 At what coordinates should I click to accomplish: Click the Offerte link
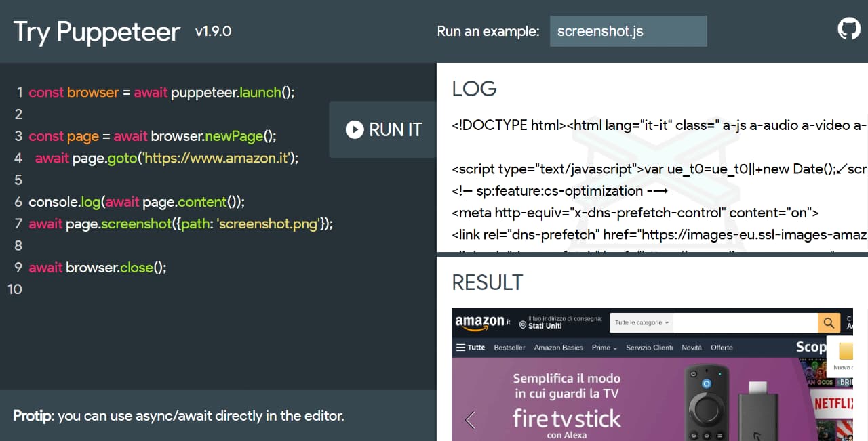pos(722,347)
